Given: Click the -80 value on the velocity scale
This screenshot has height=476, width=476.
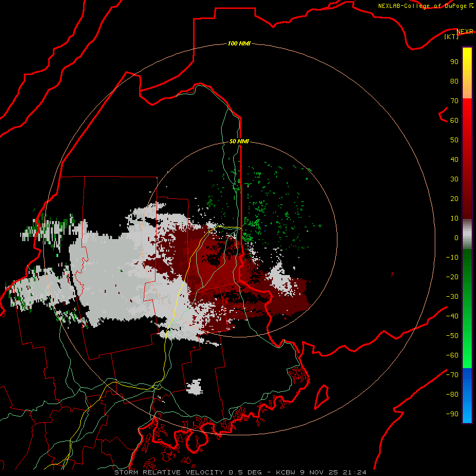Looking at the screenshot, I should coord(452,395).
